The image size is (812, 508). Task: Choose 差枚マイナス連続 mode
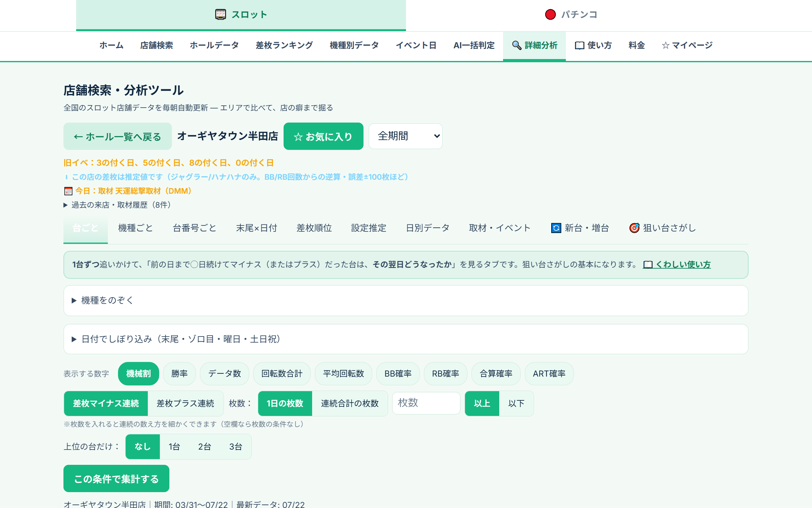point(106,404)
